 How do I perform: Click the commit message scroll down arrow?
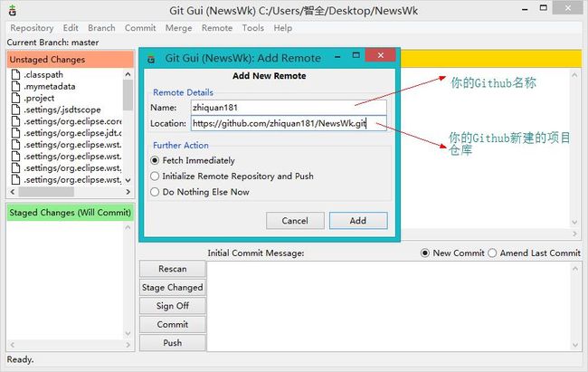574,345
